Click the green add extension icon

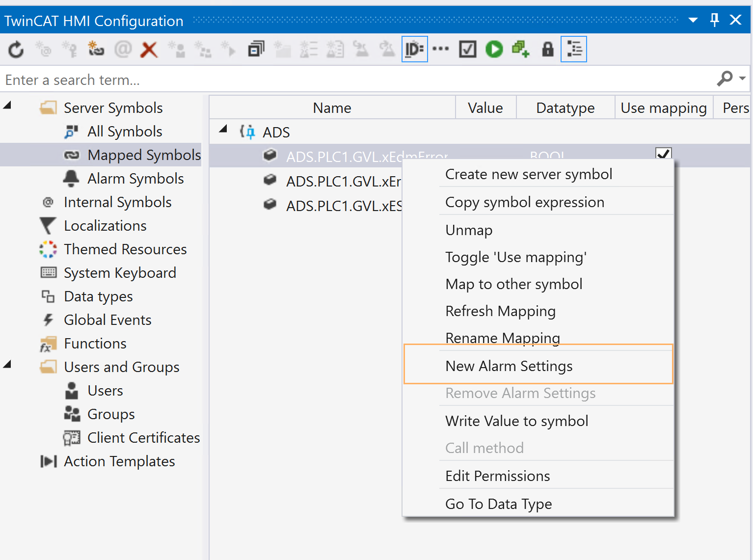[x=521, y=49]
